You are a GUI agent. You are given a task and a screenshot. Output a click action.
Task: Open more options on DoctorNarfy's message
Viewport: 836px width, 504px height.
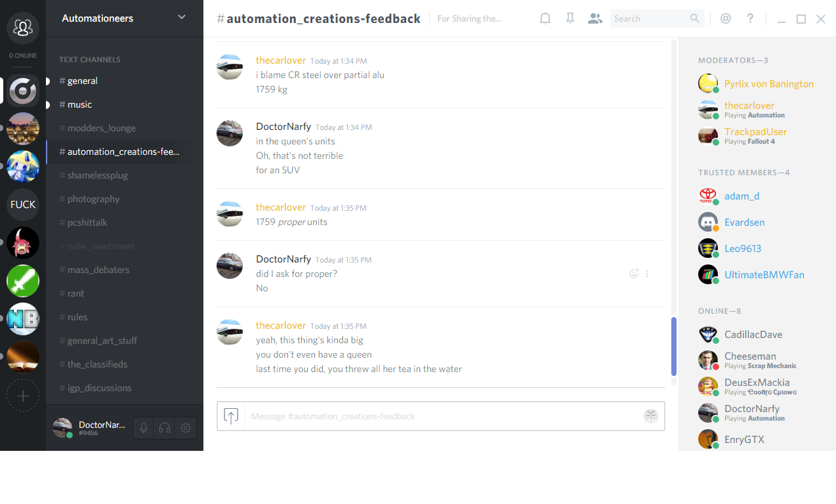click(647, 274)
